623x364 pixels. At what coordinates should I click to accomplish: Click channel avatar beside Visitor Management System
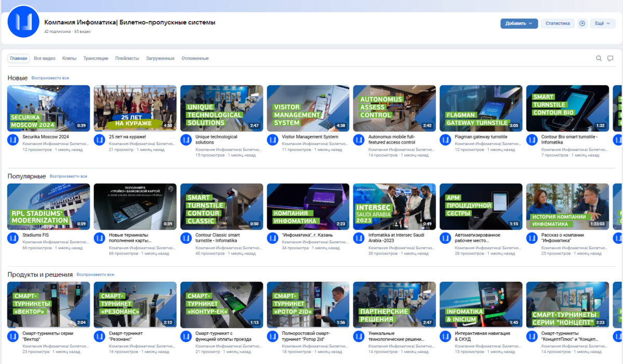click(x=273, y=140)
